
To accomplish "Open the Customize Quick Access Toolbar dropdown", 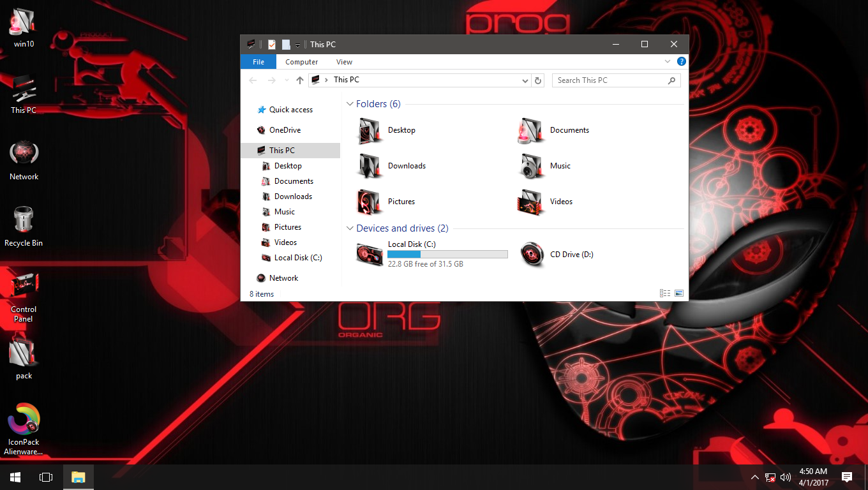I will (297, 44).
